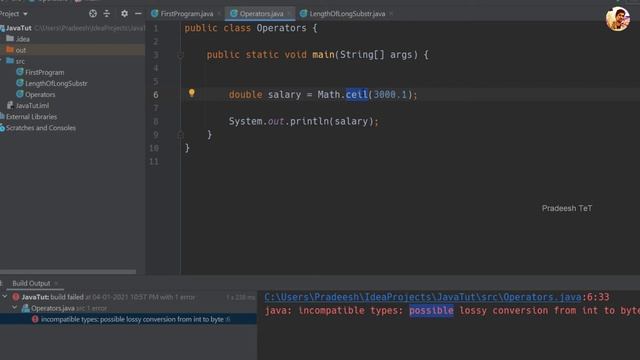Click the highlighted ceil method in code
The image size is (640, 360).
[x=357, y=95]
